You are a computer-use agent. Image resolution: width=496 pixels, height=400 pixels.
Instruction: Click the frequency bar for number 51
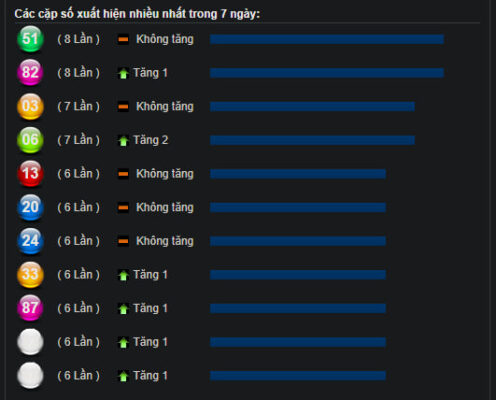327,39
